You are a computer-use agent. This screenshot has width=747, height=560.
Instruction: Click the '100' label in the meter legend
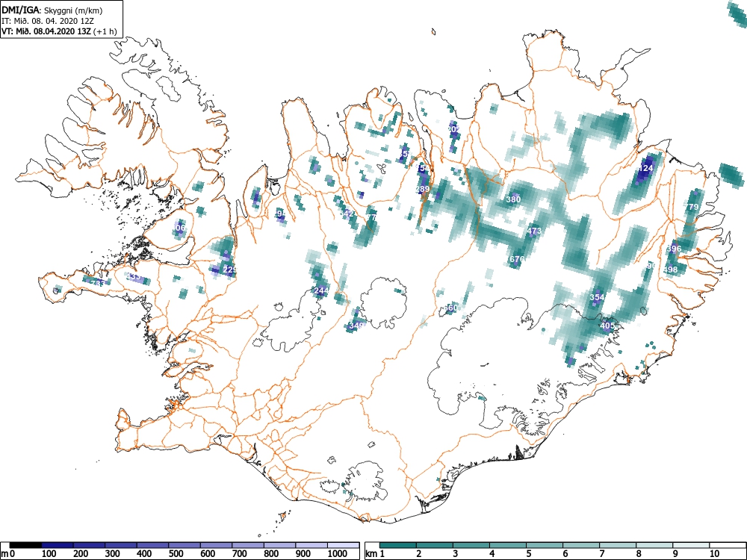click(x=49, y=554)
